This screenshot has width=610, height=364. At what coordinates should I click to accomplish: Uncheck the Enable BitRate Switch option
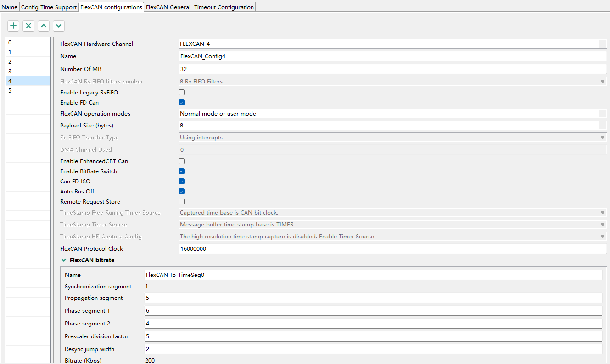(x=181, y=171)
